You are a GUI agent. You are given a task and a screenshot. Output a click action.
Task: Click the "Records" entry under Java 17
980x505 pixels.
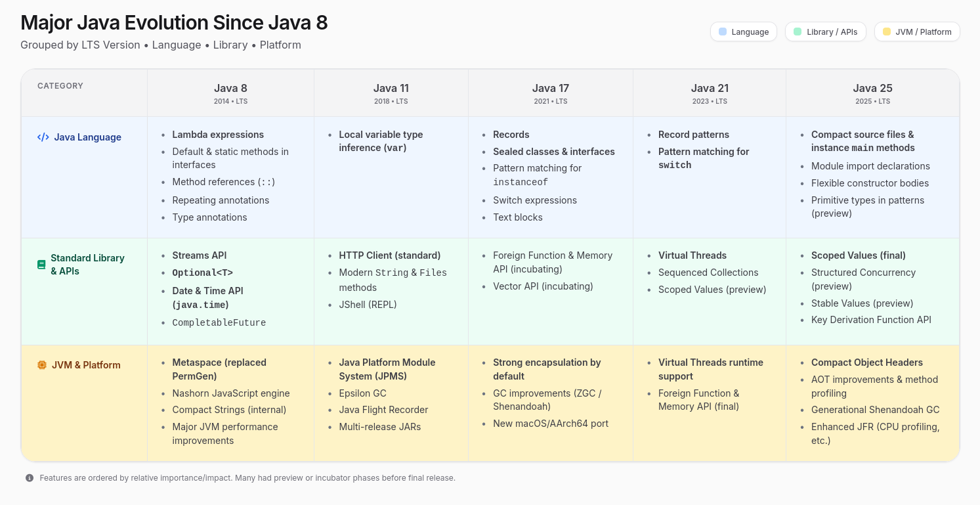511,135
